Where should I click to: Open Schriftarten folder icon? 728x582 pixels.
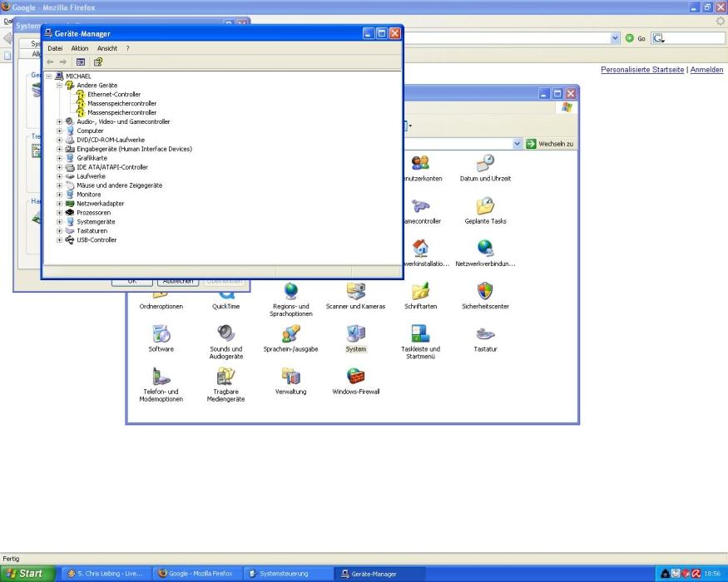[x=421, y=296]
